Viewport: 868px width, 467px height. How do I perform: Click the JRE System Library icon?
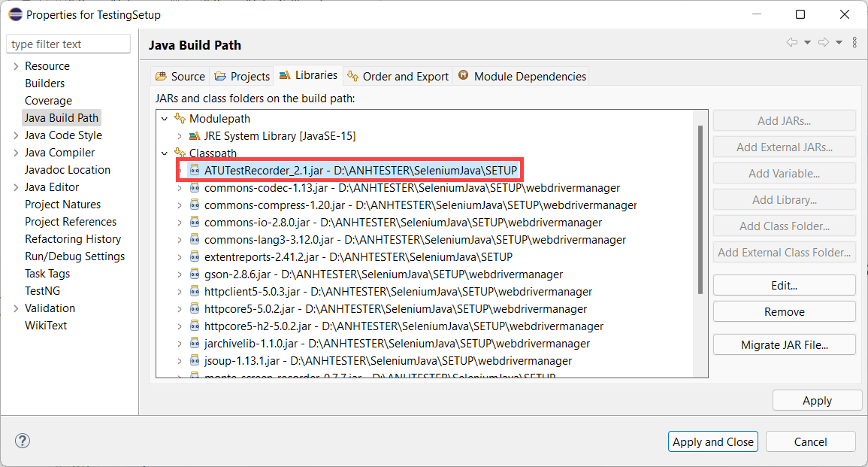click(x=195, y=135)
